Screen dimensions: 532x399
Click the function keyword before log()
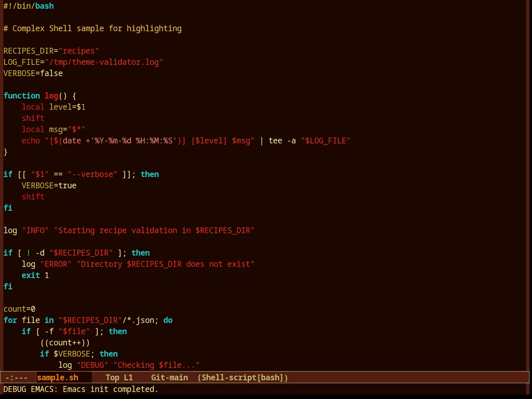(x=22, y=96)
